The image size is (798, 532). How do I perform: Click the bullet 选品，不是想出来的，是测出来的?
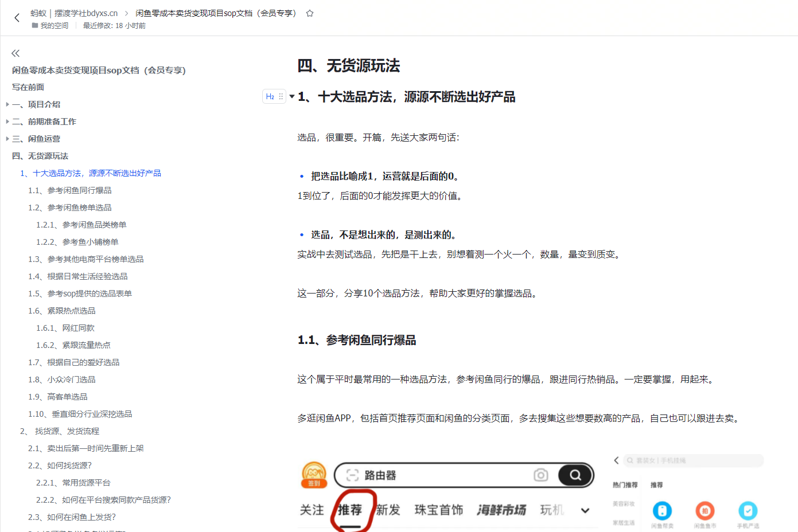pyautogui.click(x=384, y=235)
